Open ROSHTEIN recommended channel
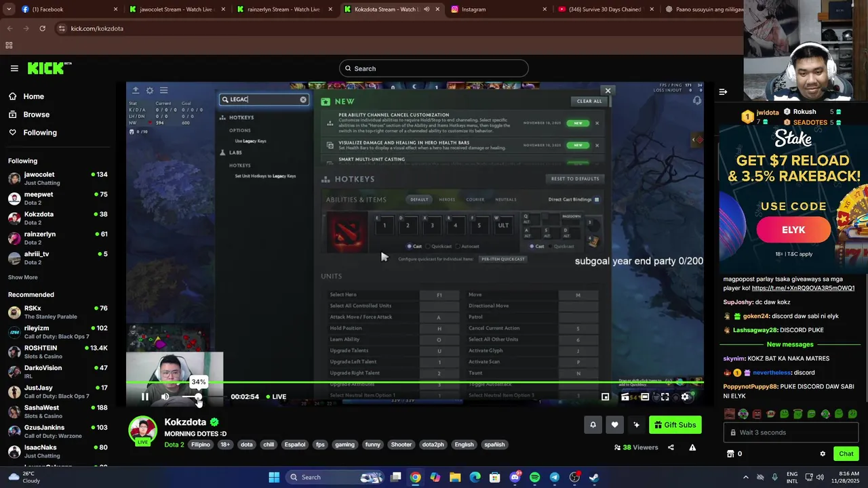Image resolution: width=868 pixels, height=488 pixels. tap(58, 352)
